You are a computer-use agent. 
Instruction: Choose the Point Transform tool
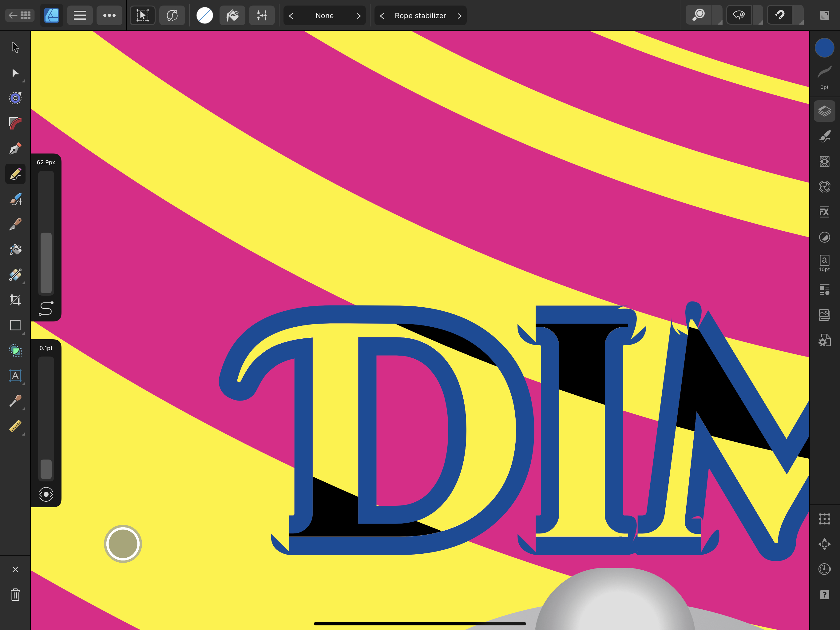click(15, 98)
